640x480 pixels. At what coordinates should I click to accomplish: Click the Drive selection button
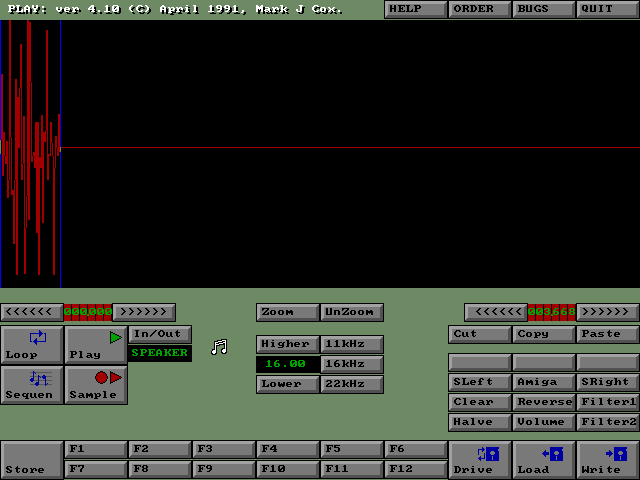[480, 460]
